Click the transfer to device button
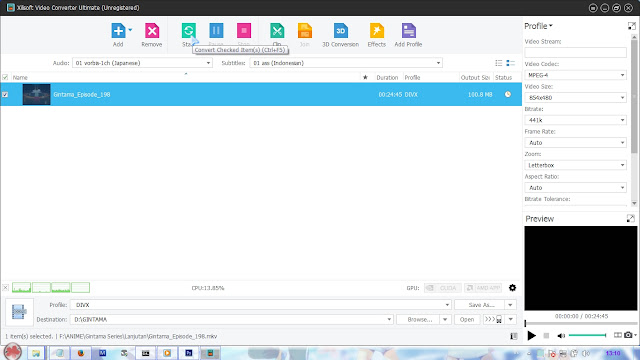 point(493,319)
